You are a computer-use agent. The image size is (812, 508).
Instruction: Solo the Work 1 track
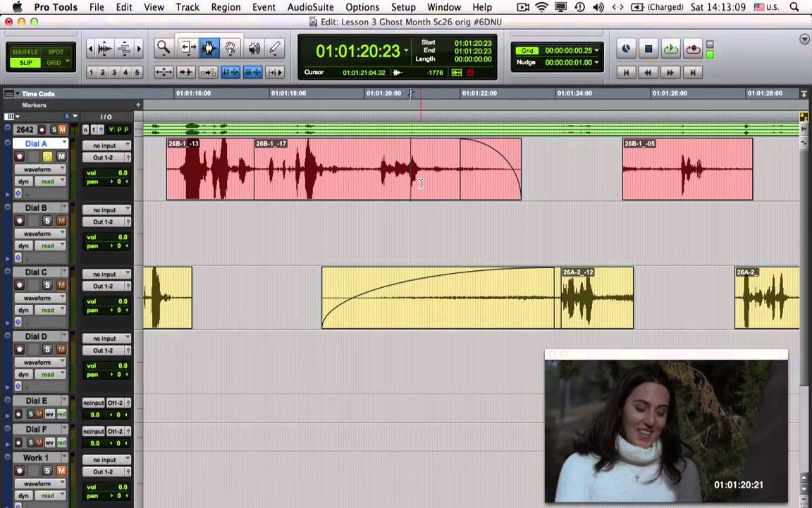(x=47, y=470)
